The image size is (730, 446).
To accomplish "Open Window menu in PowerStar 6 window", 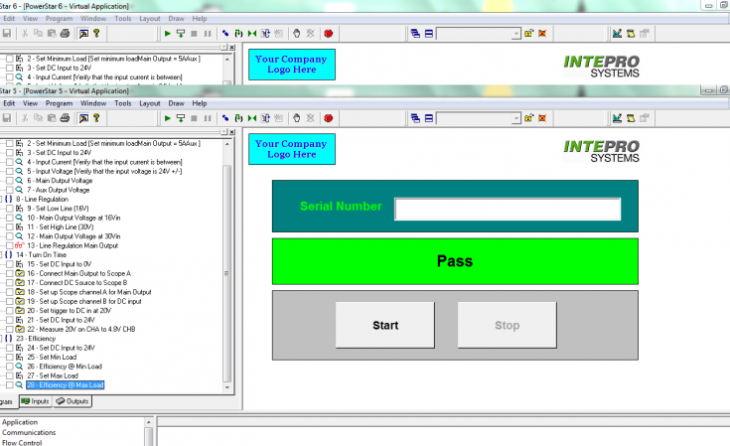I will (93, 19).
